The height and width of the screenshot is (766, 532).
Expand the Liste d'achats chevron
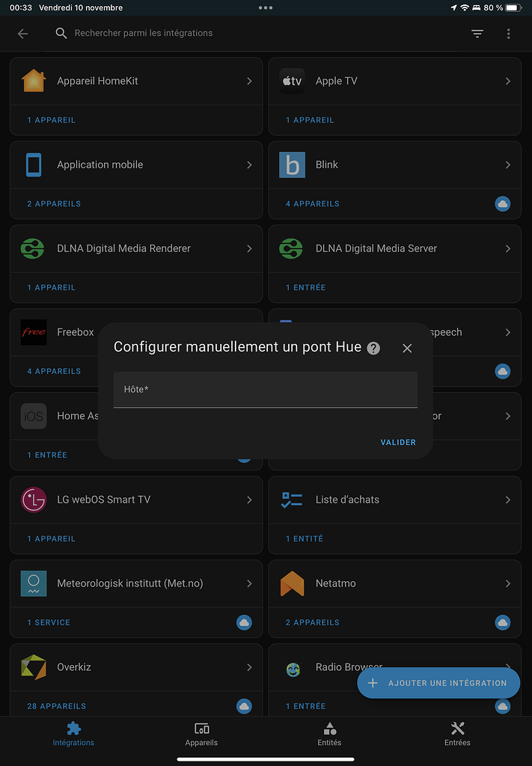[508, 500]
